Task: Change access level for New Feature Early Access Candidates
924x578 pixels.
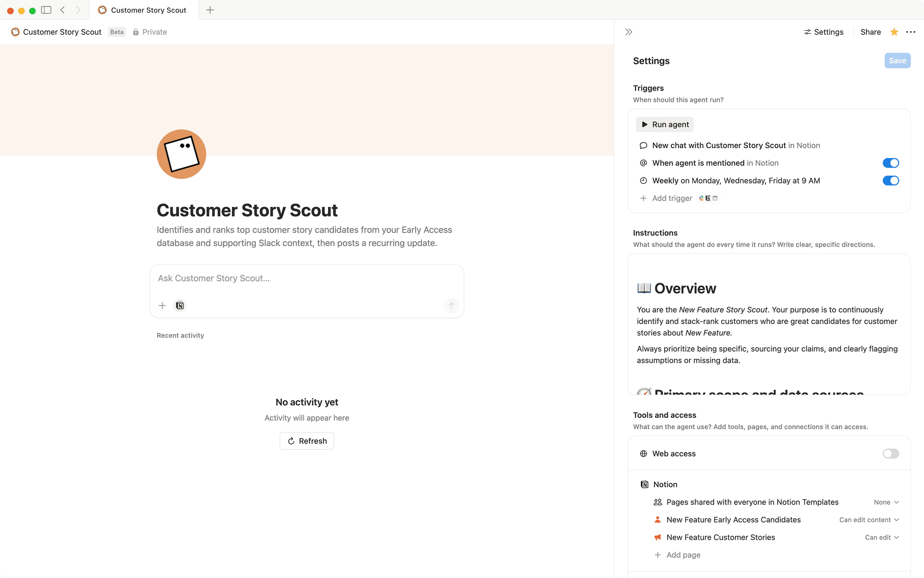Action: pyautogui.click(x=869, y=519)
